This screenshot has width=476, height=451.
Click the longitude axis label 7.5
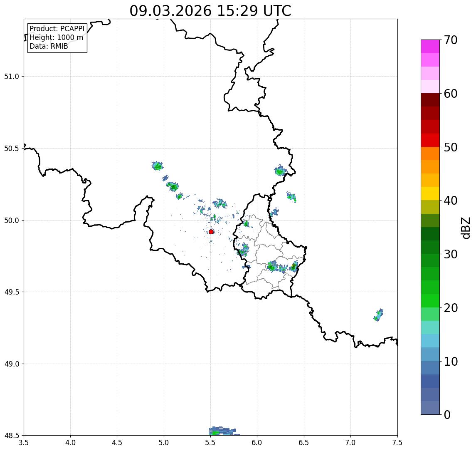(397, 443)
